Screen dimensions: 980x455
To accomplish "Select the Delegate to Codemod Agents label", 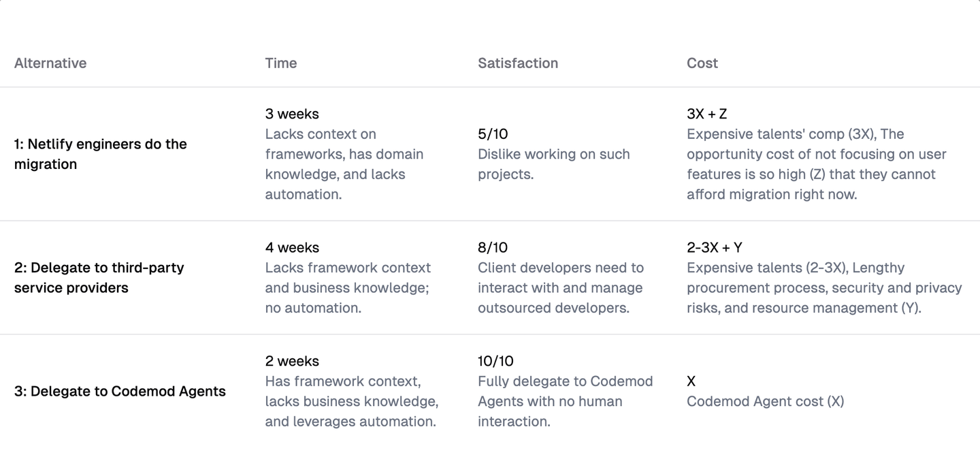I will [120, 391].
